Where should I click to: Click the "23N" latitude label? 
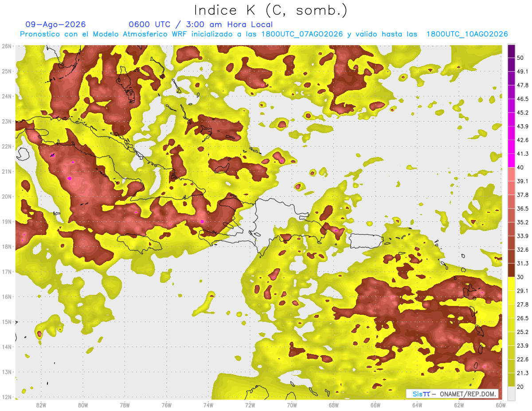[6, 121]
